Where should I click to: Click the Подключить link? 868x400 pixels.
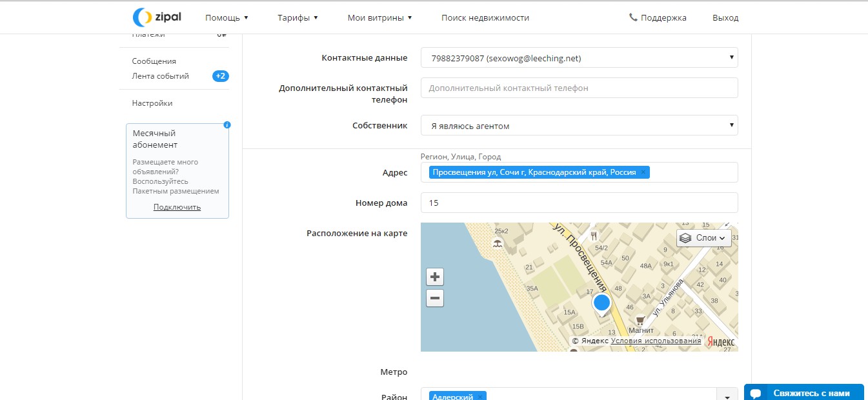tap(177, 207)
